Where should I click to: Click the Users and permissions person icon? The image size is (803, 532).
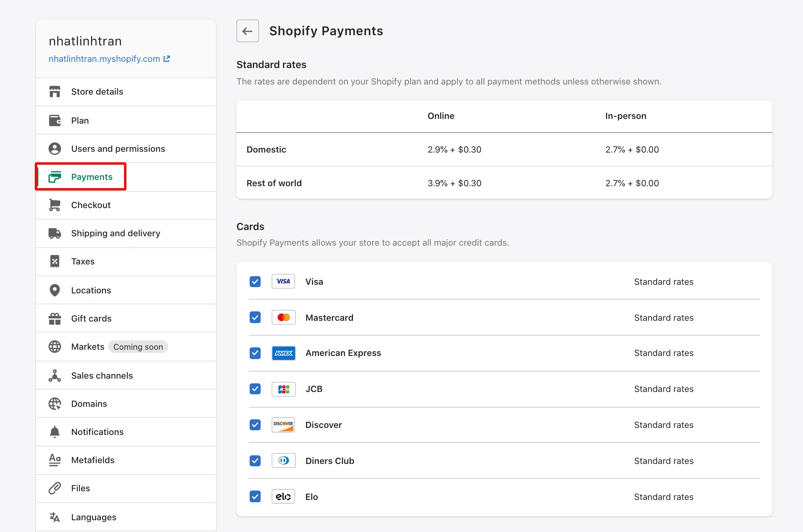55,149
